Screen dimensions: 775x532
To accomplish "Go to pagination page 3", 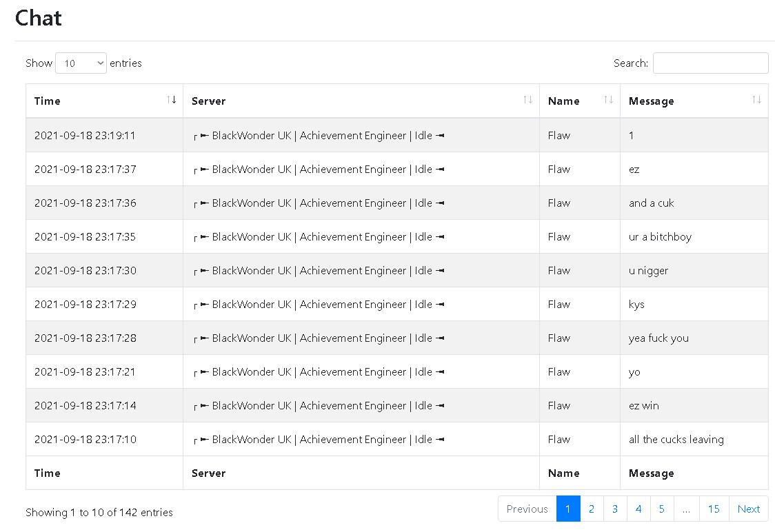I will click(615, 509).
